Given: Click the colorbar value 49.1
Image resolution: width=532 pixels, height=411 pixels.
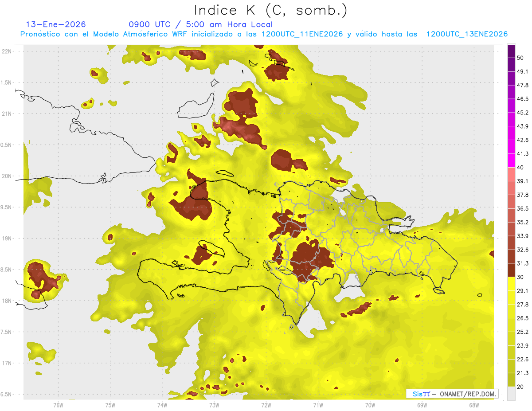Looking at the screenshot, I should 523,71.
